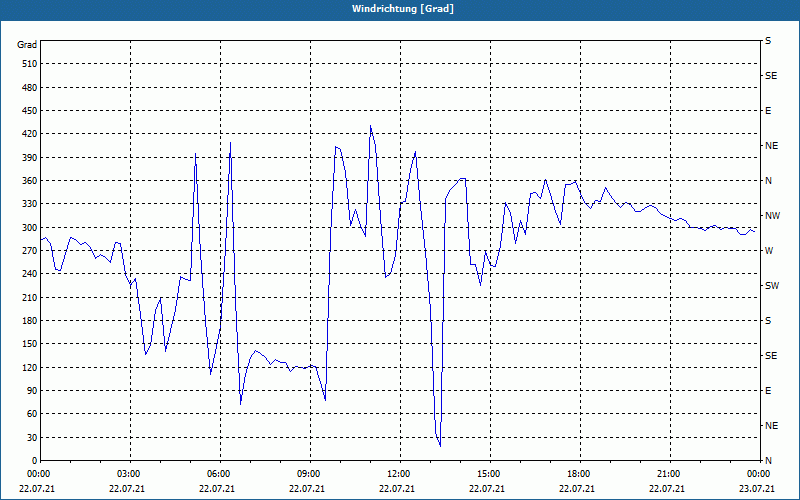
Task: Click the 450 y-axis value
Action: click(x=30, y=111)
